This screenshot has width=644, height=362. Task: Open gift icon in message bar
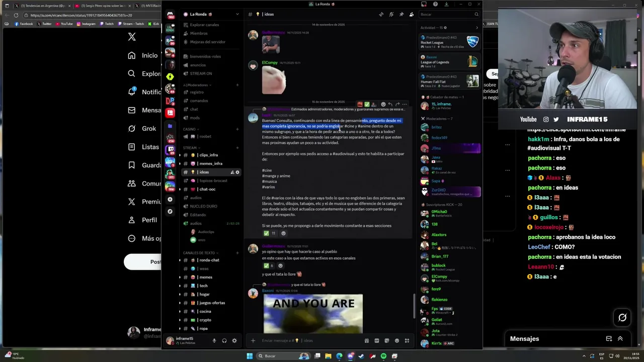[x=366, y=340]
